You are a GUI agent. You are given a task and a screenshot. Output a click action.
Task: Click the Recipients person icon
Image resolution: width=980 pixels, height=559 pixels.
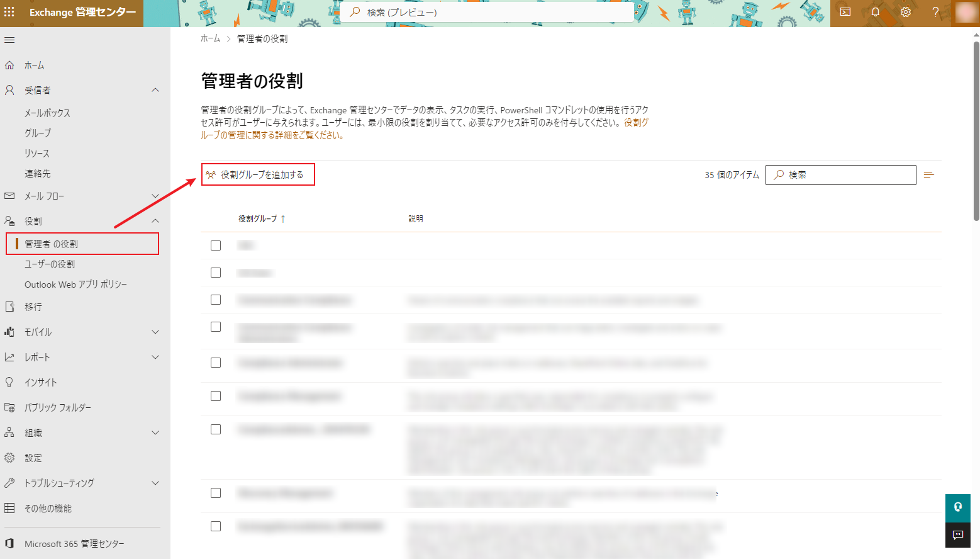pos(9,91)
